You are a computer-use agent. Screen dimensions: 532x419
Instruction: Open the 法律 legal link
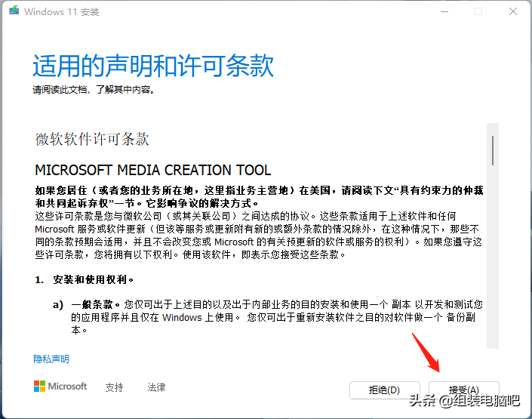(156, 387)
